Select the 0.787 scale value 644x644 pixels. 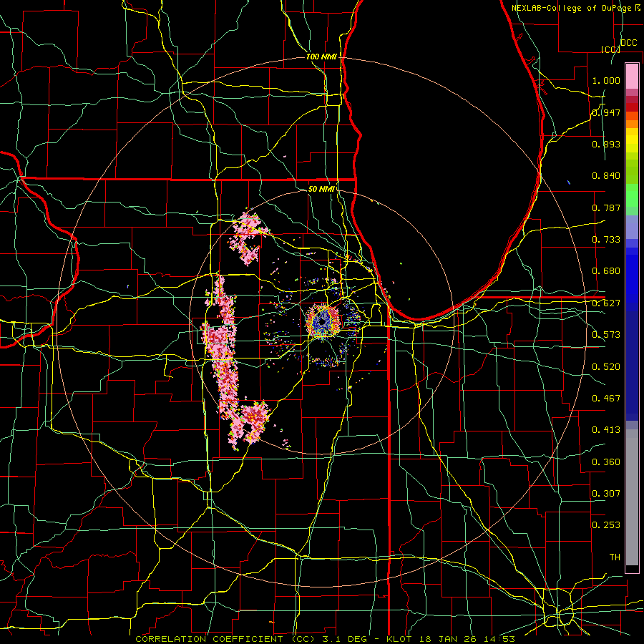tap(606, 208)
